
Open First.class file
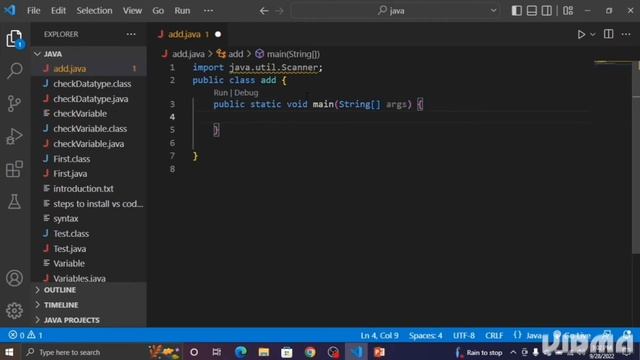(89, 159)
